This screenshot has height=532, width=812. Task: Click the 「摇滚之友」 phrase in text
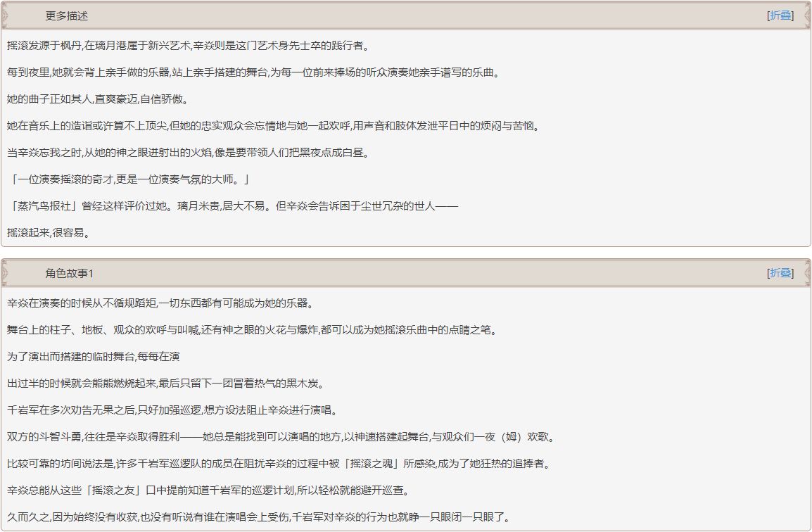[115, 490]
